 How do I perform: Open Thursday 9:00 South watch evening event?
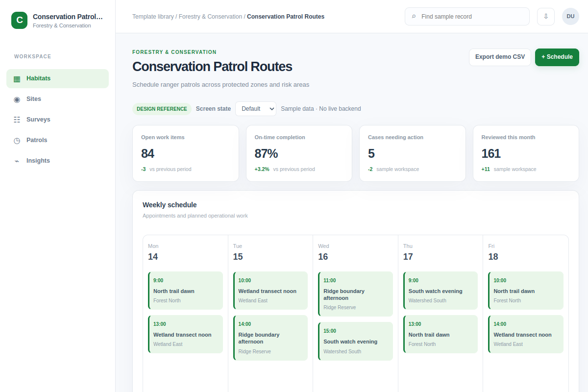click(441, 291)
